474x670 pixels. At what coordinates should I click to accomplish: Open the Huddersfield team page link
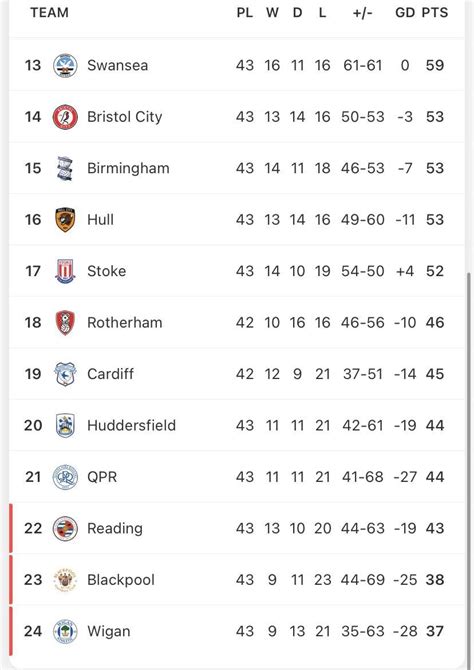pos(131,426)
